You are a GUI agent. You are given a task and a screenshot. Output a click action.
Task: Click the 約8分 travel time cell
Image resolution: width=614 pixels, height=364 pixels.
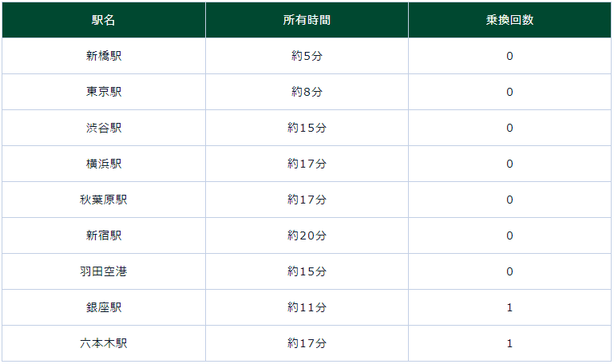307,92
